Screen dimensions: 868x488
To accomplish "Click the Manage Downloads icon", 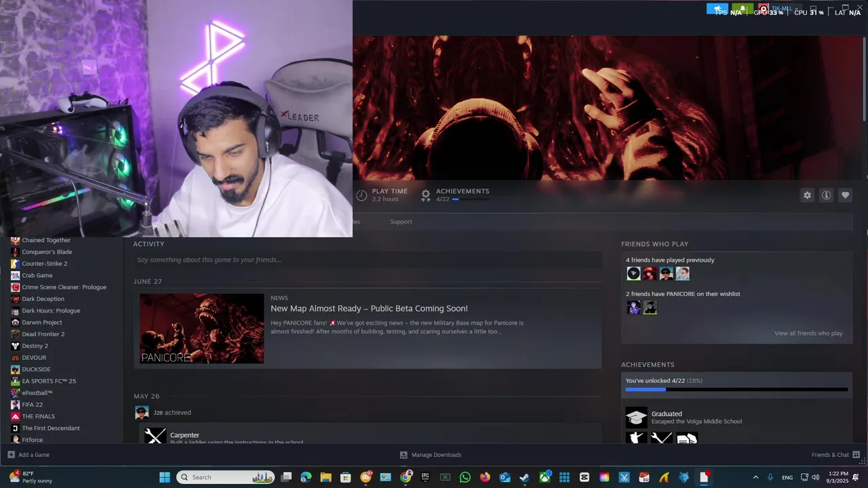I will 403,455.
